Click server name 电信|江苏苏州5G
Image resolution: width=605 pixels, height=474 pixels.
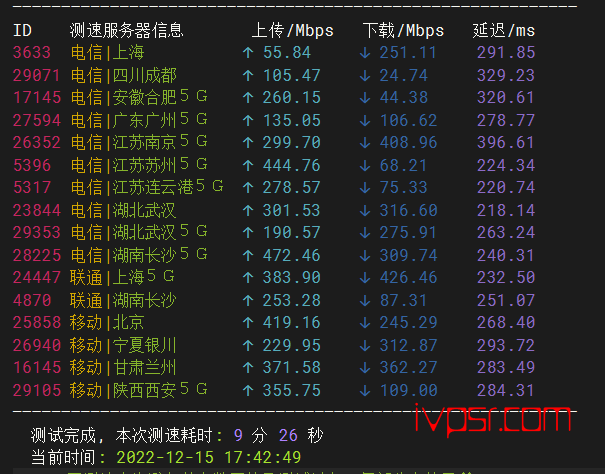(x=139, y=165)
